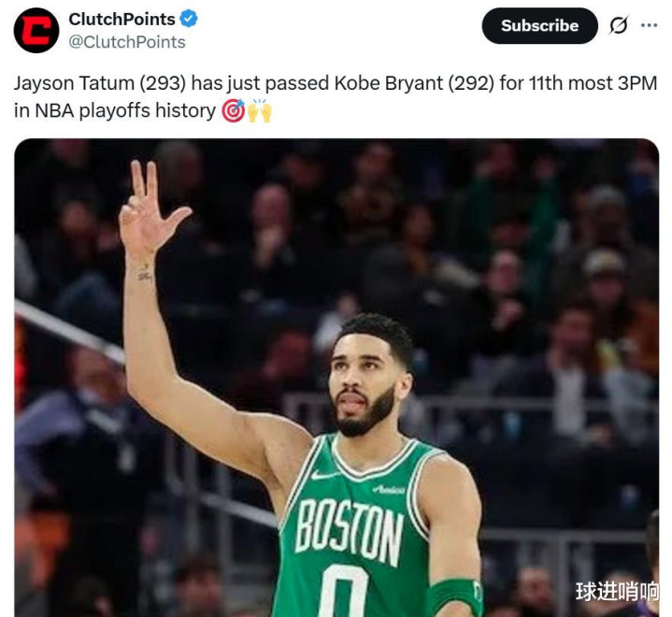This screenshot has width=672, height=617.
Task: Visit the @ClutchPoints handle link
Action: tap(127, 42)
